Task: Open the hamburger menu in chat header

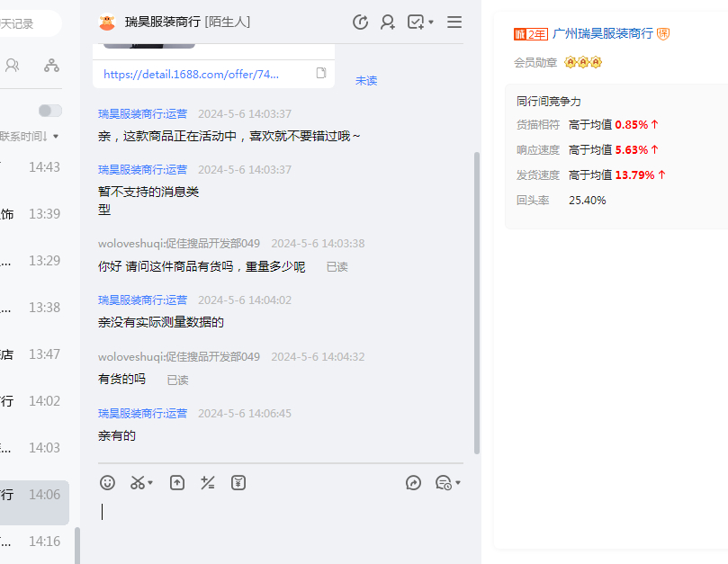Action: (454, 22)
